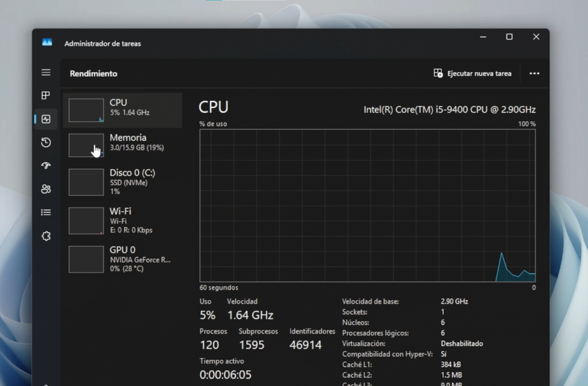Click the Rendimiento page heading

click(x=94, y=74)
